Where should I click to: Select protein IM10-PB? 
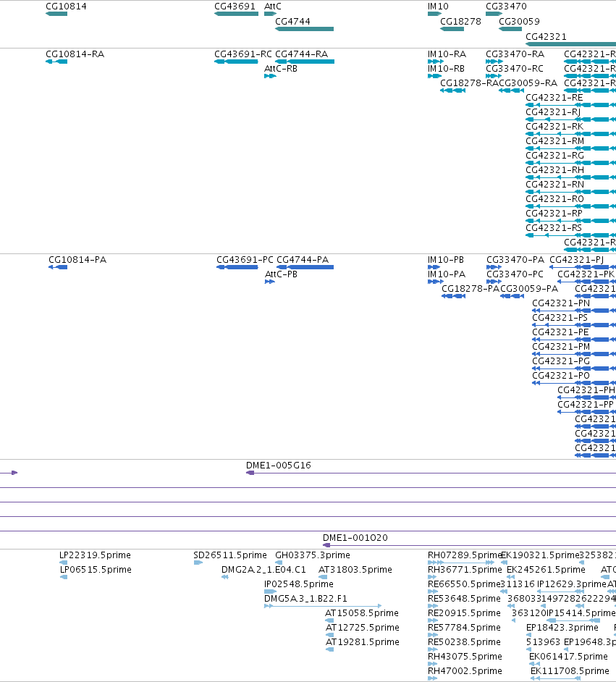tap(434, 267)
